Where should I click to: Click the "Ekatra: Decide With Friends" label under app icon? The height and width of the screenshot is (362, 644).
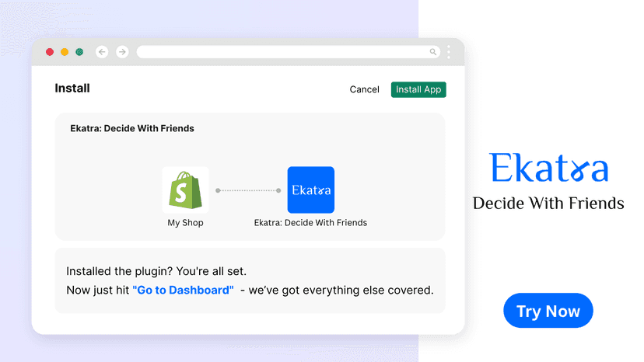click(x=310, y=223)
